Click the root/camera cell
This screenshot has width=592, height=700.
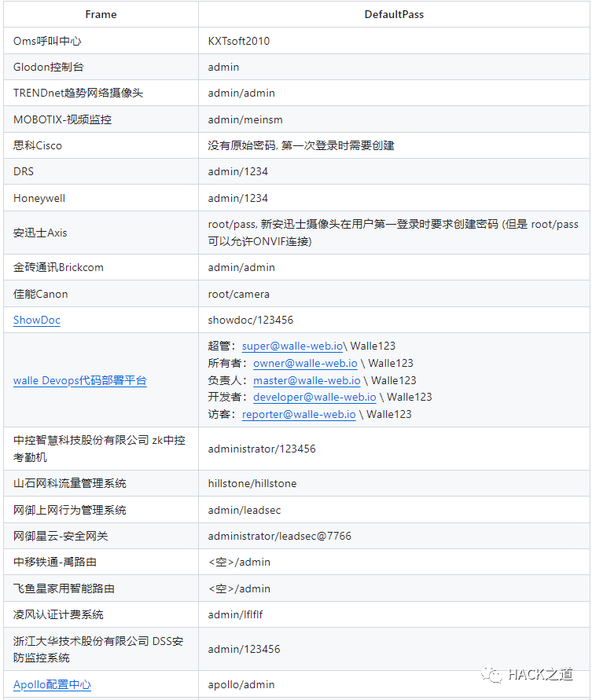pos(394,294)
